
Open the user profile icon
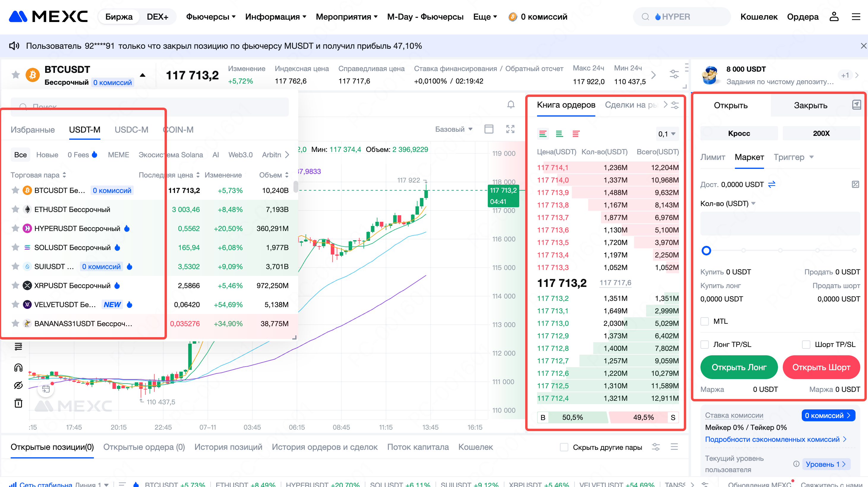(x=834, y=17)
